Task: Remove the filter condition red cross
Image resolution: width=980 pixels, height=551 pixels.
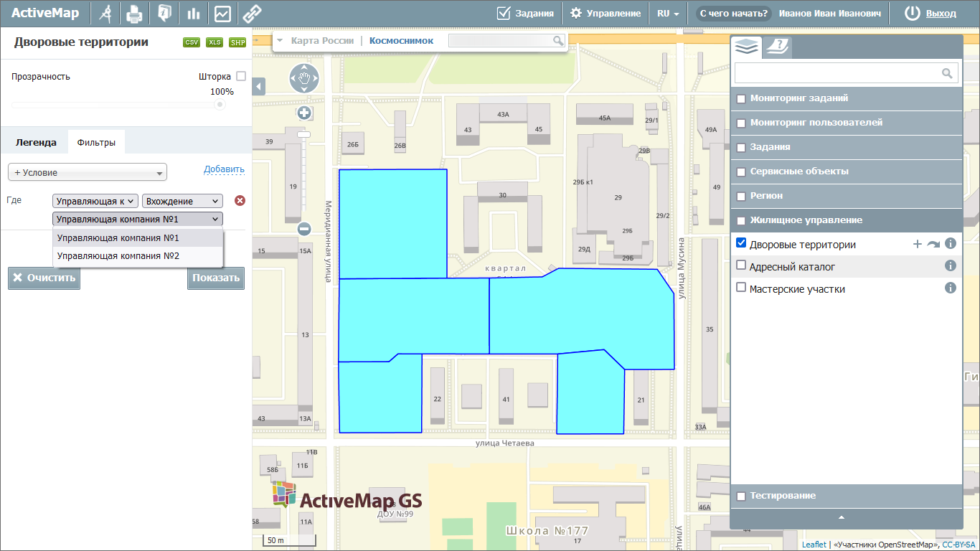Action: 240,201
